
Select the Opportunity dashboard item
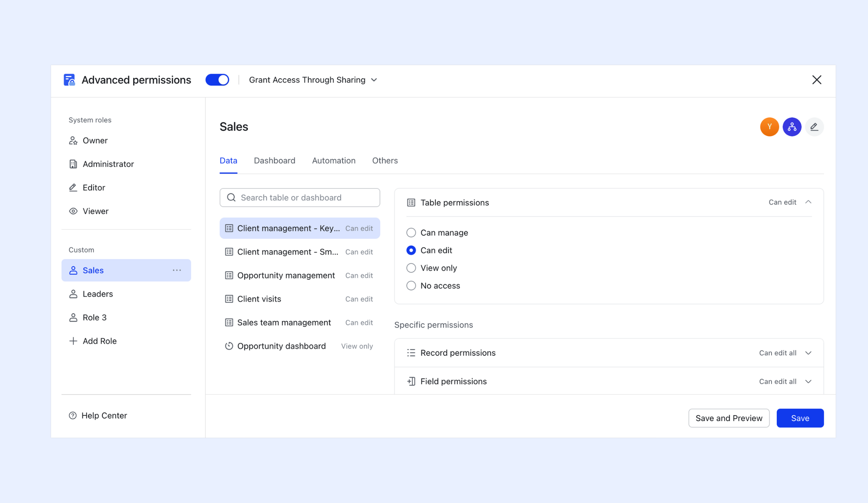pos(300,346)
